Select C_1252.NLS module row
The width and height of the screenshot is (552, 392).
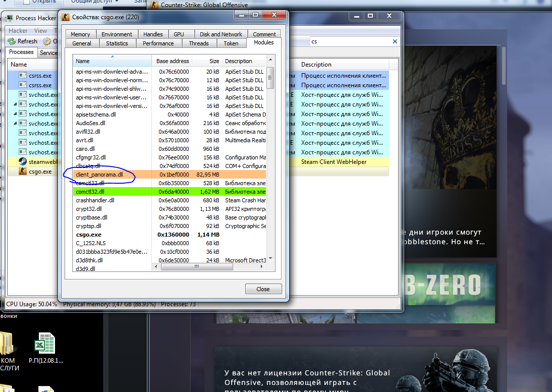point(170,243)
